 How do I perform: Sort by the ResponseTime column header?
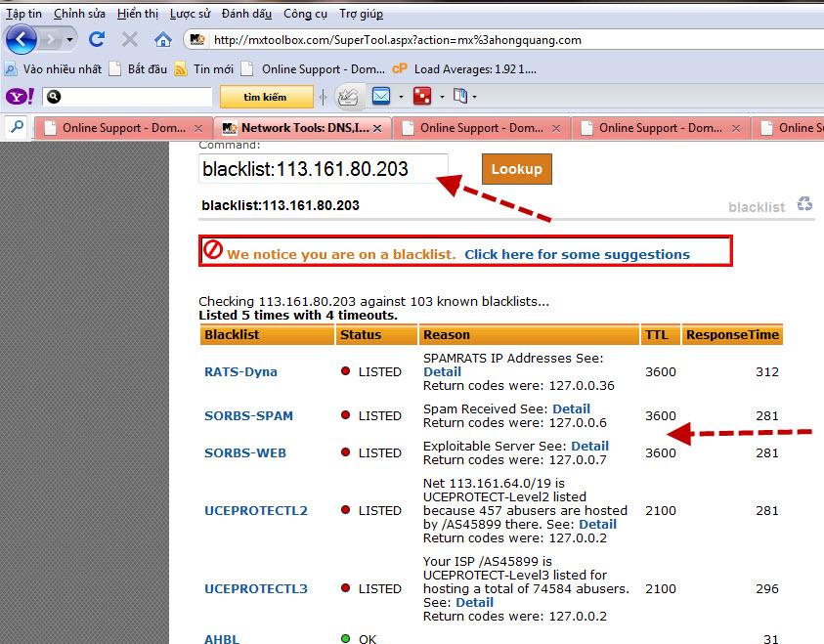[x=732, y=334]
